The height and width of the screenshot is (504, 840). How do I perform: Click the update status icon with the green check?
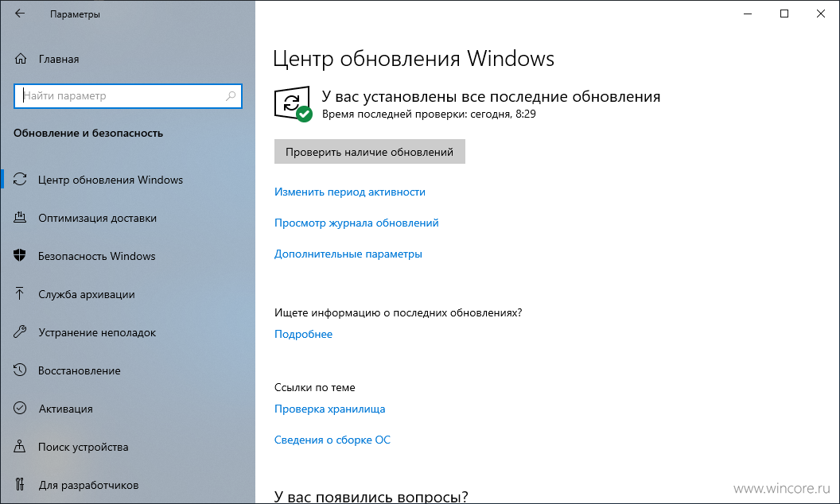click(x=293, y=104)
